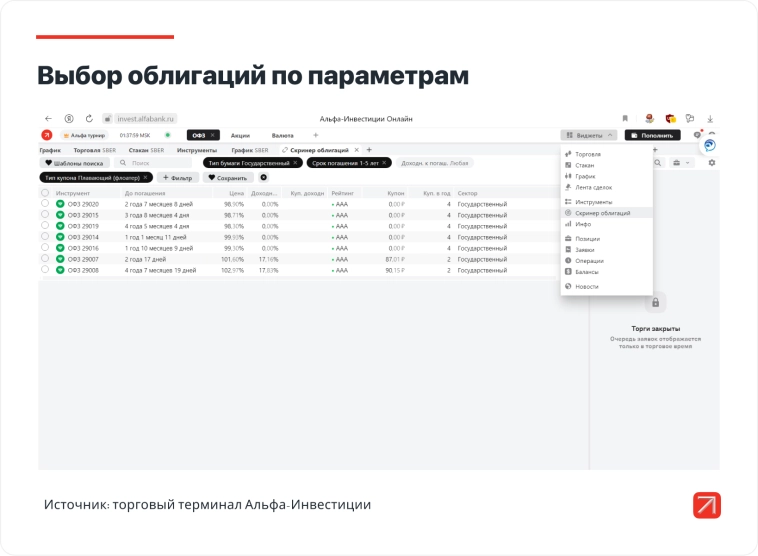This screenshot has width=758, height=556.
Task: Collapse the Виджеты dropdown
Action: pos(589,135)
